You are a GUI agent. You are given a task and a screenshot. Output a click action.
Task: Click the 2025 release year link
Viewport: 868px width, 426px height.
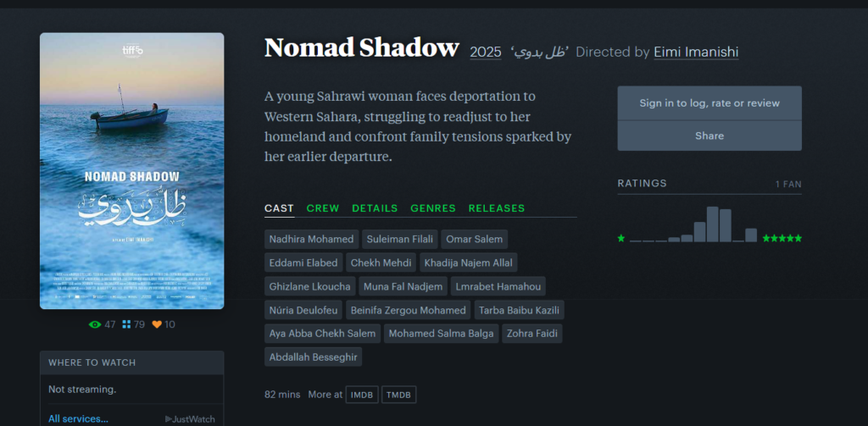pyautogui.click(x=486, y=53)
